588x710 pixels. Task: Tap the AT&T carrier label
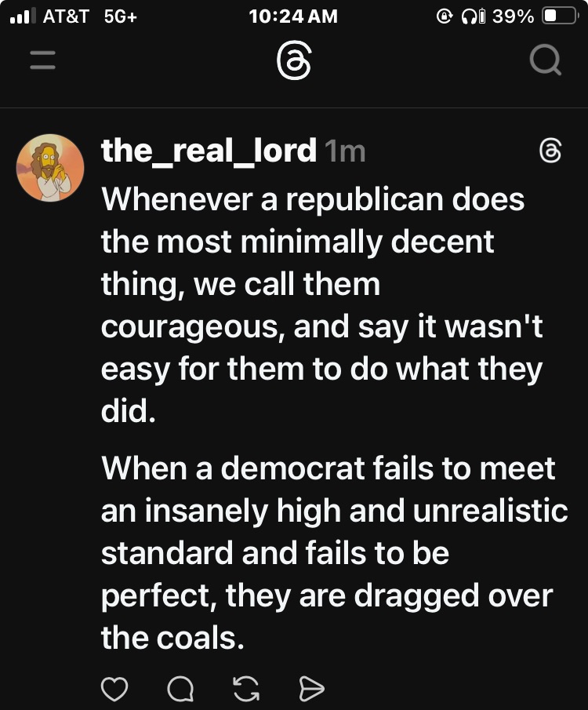tap(66, 16)
